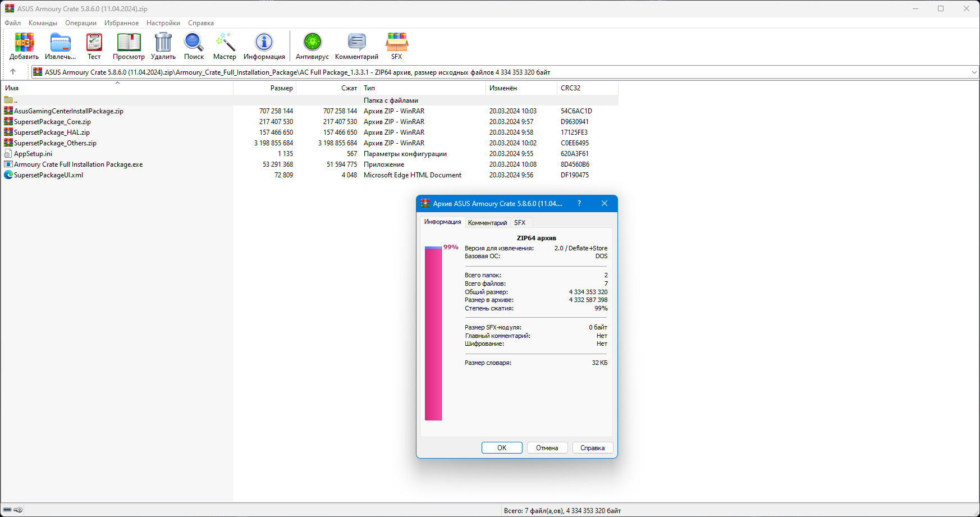The width and height of the screenshot is (980, 517).
Task: Go up one folder level arrow
Action: click(x=13, y=72)
